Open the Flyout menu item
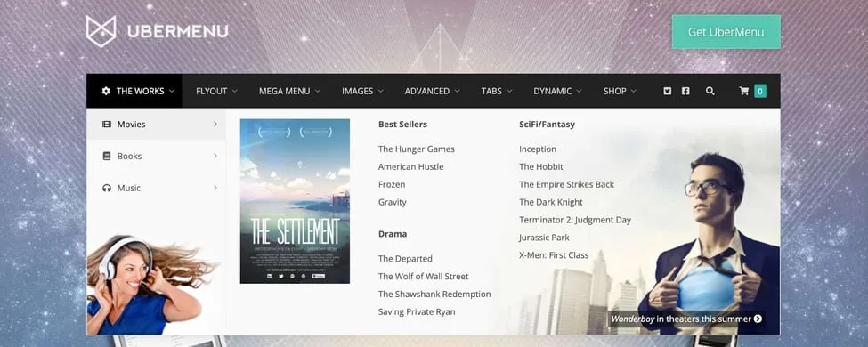This screenshot has width=868, height=347. coord(216,92)
